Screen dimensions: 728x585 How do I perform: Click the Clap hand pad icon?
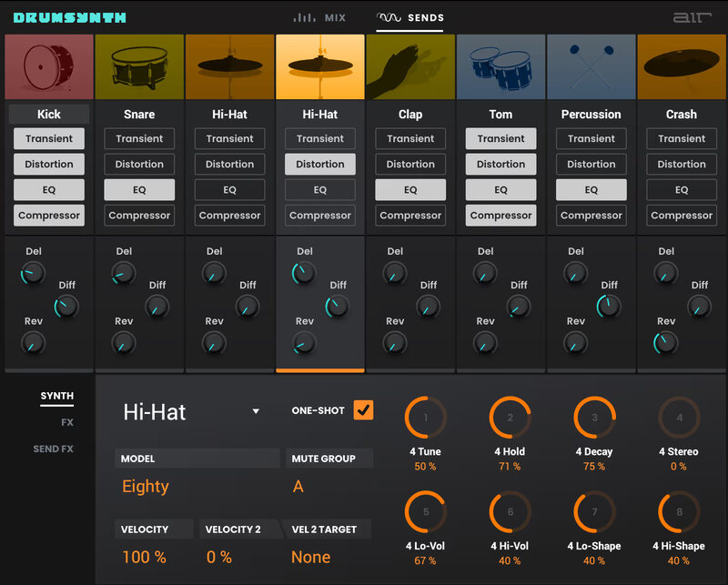(409, 65)
